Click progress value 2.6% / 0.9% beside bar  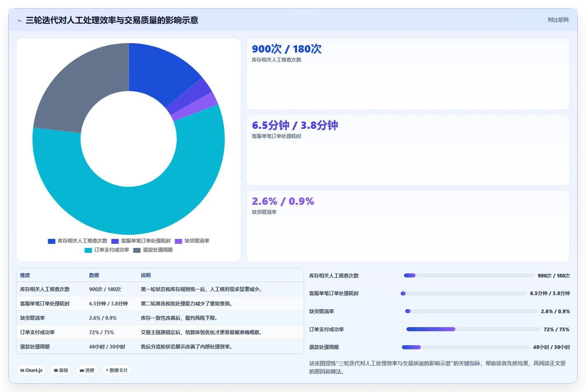pyautogui.click(x=555, y=312)
